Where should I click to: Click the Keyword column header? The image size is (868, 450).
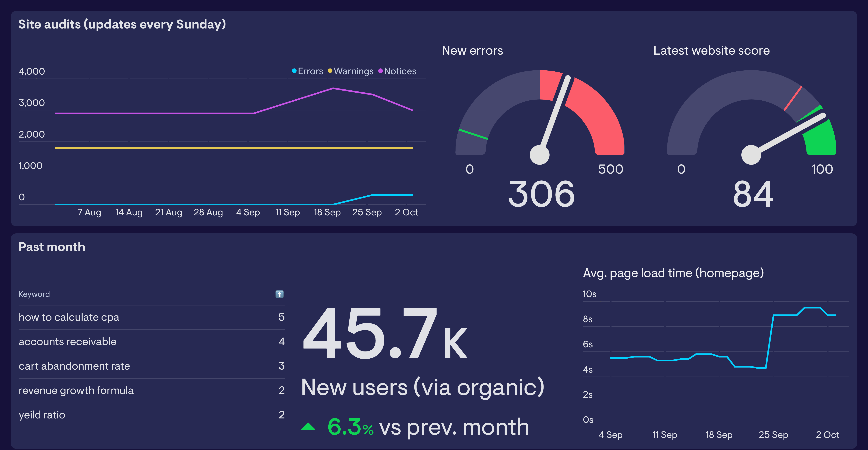[34, 294]
